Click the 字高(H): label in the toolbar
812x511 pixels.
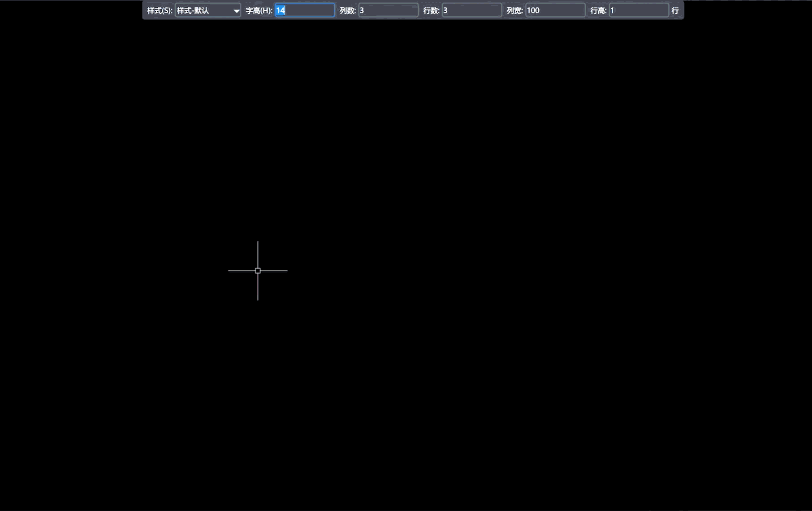coord(259,10)
